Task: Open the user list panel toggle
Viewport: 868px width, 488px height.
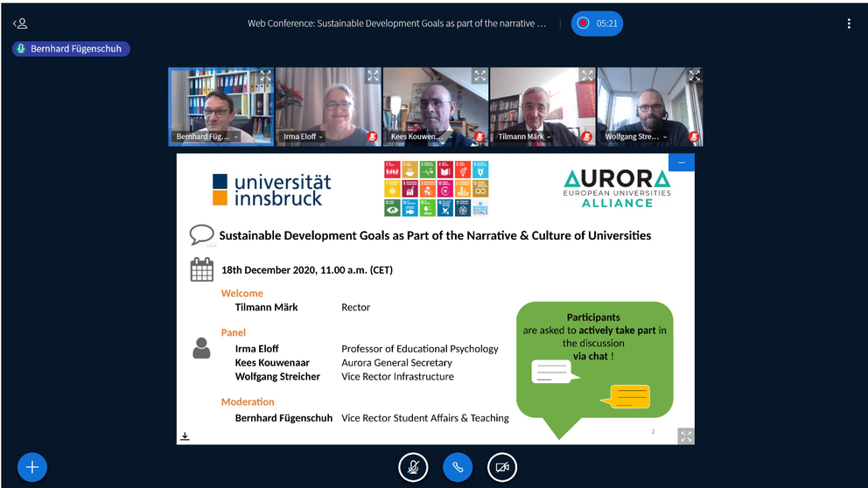Action: click(20, 24)
